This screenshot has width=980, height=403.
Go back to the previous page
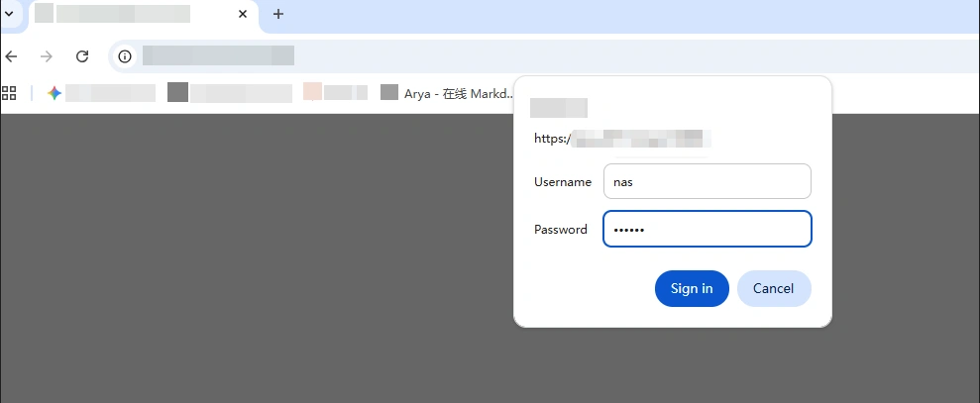11,56
